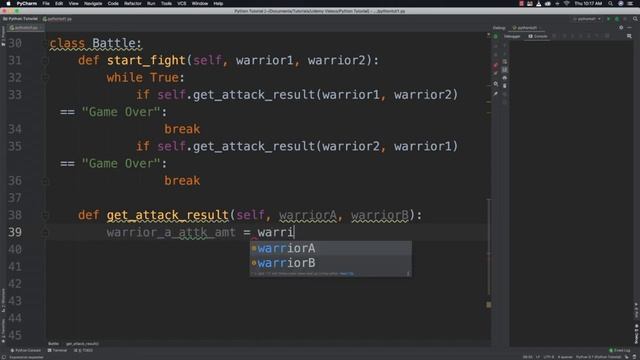Open the Refactor menu
This screenshot has height=360, width=640.
133,3
